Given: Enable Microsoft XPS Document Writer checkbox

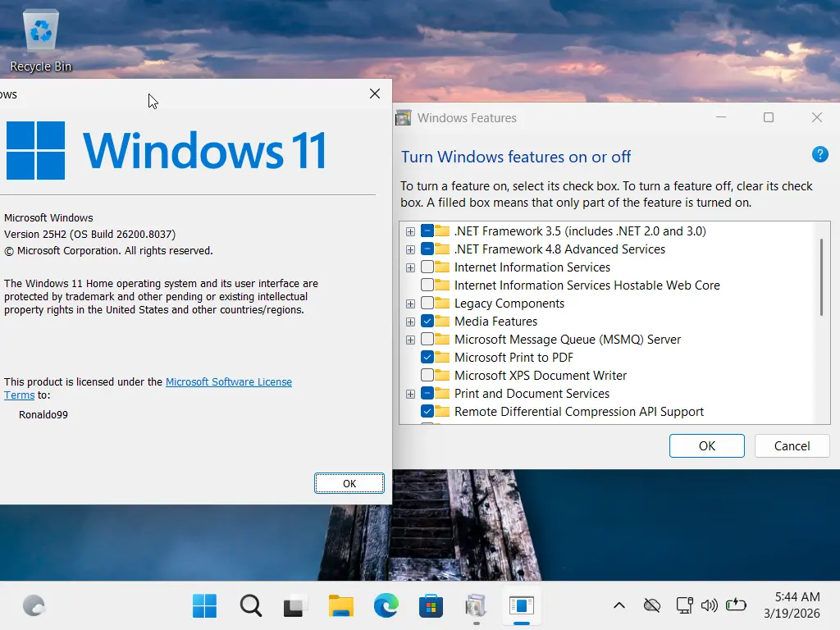Looking at the screenshot, I should (x=427, y=375).
